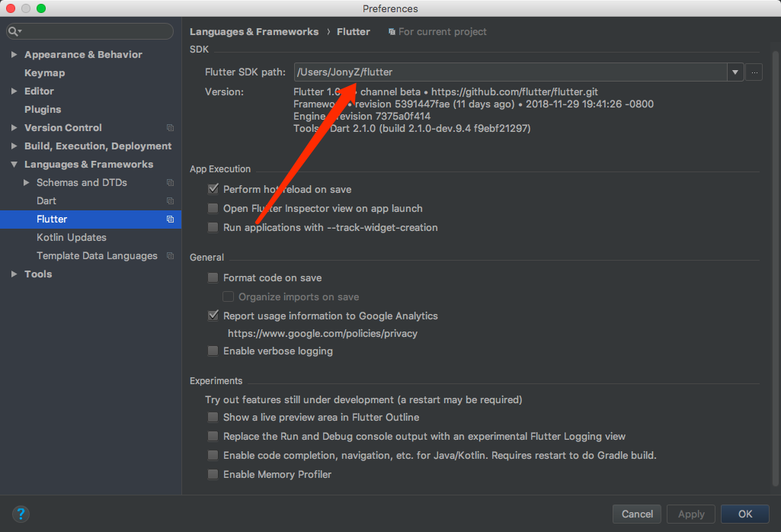781x532 pixels.
Task: Click the OK button
Action: (x=745, y=514)
